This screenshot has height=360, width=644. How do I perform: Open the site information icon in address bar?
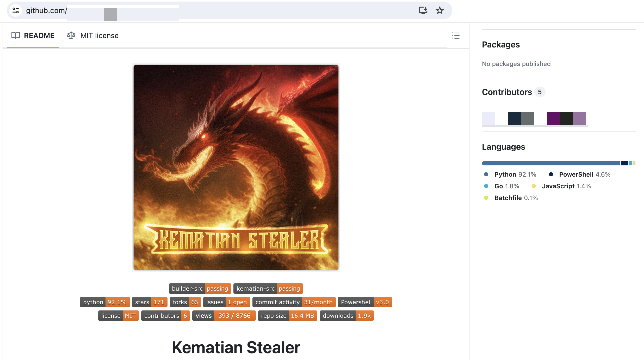pos(16,10)
